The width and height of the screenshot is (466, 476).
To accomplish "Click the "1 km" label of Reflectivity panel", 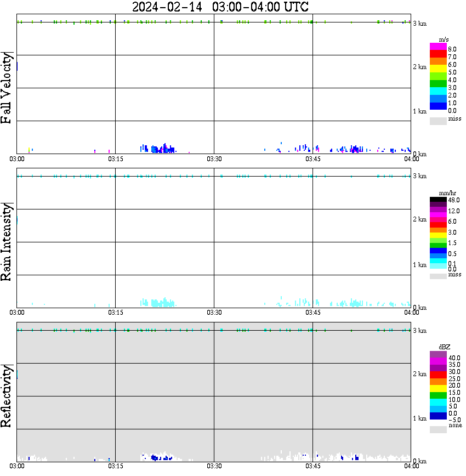I will [x=419, y=418].
